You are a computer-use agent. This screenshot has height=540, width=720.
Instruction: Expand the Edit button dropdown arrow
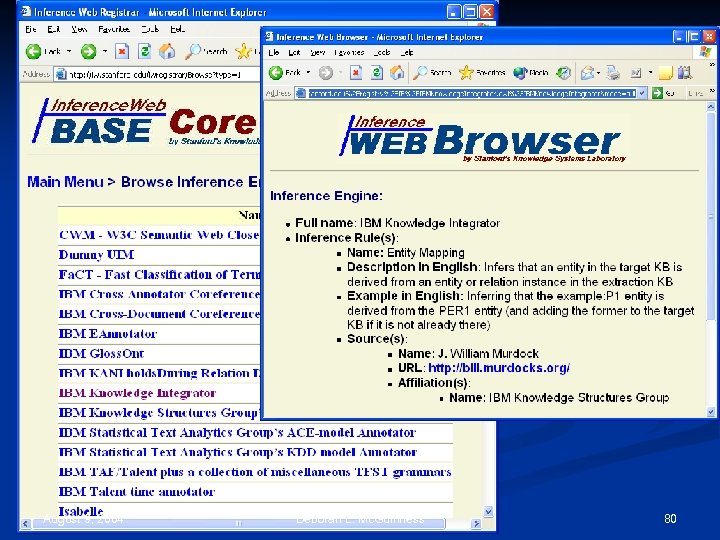(x=650, y=73)
